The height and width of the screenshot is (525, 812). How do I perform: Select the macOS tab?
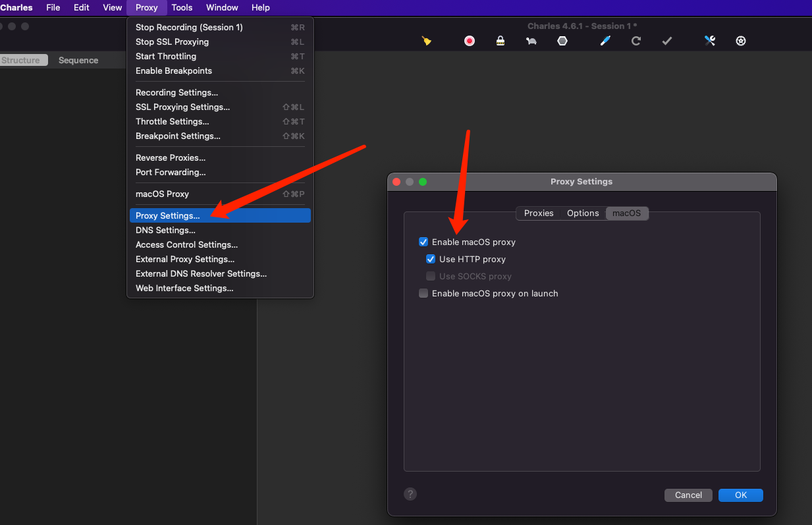point(627,213)
